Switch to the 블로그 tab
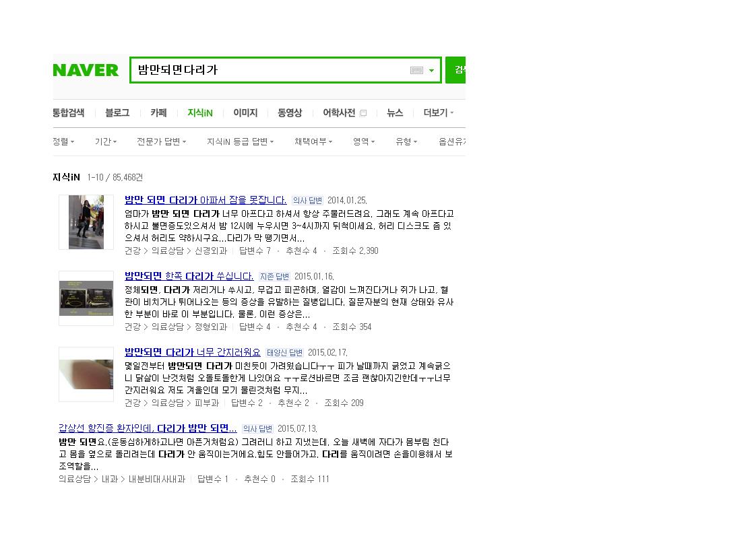This screenshot has height=534, width=756. 117,113
